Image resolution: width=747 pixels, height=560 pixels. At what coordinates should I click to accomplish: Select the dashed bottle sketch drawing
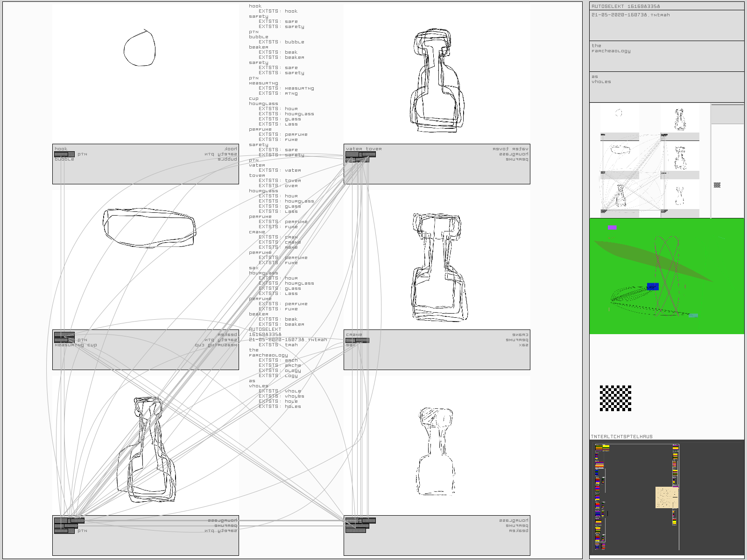pos(436,451)
